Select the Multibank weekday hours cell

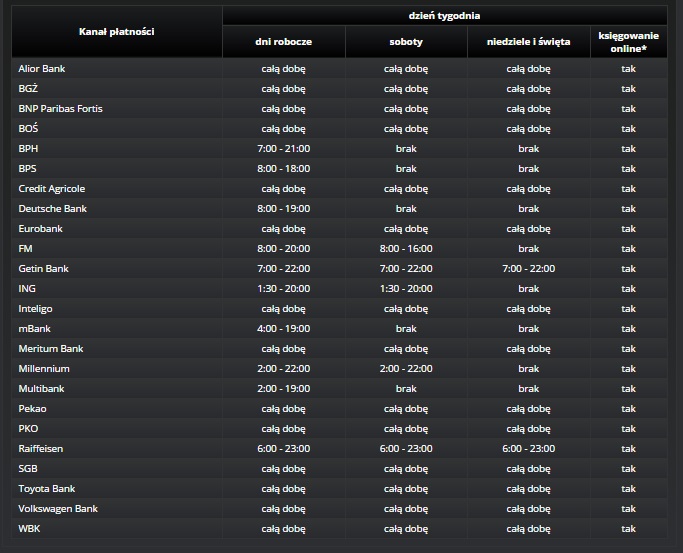pos(284,388)
